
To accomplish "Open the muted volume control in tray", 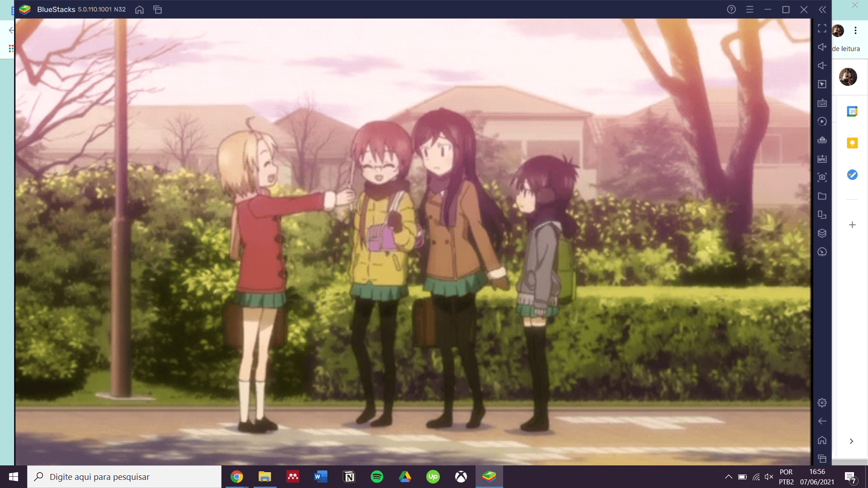I will [769, 477].
